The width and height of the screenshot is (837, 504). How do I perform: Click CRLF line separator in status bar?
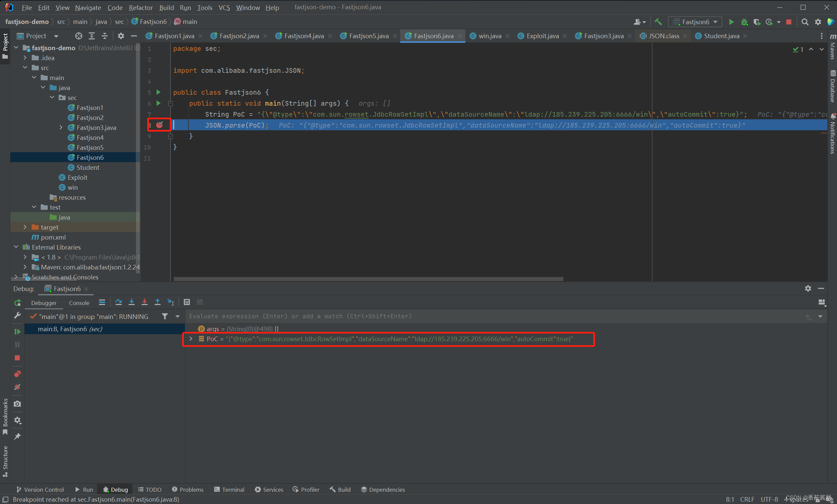tap(747, 499)
